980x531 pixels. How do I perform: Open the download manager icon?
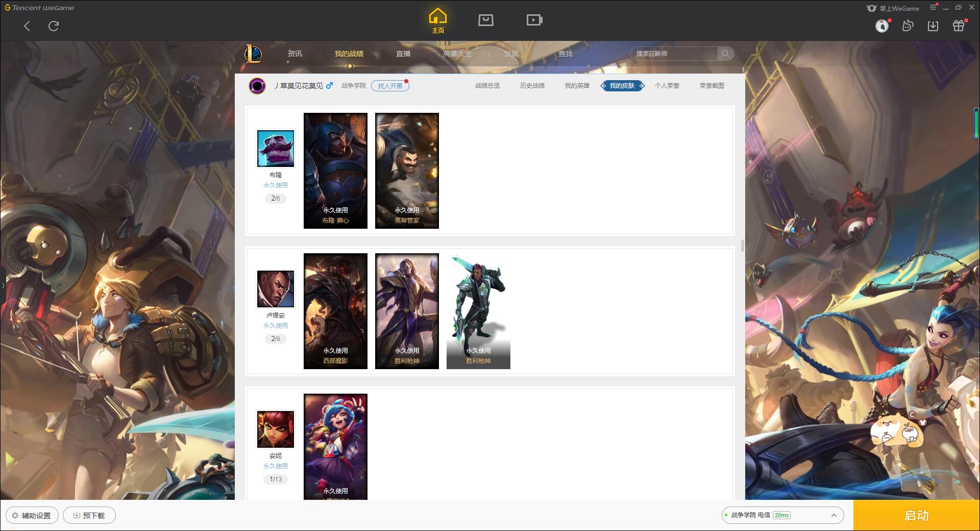(x=933, y=26)
